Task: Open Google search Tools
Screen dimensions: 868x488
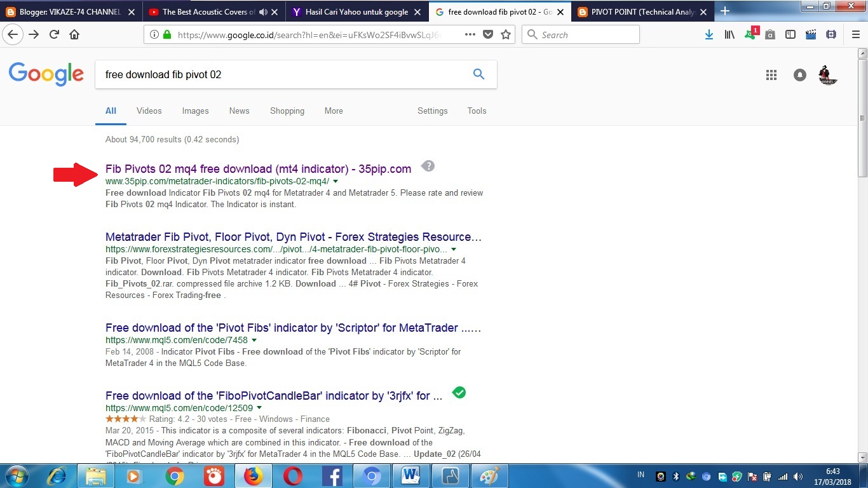Action: [477, 111]
